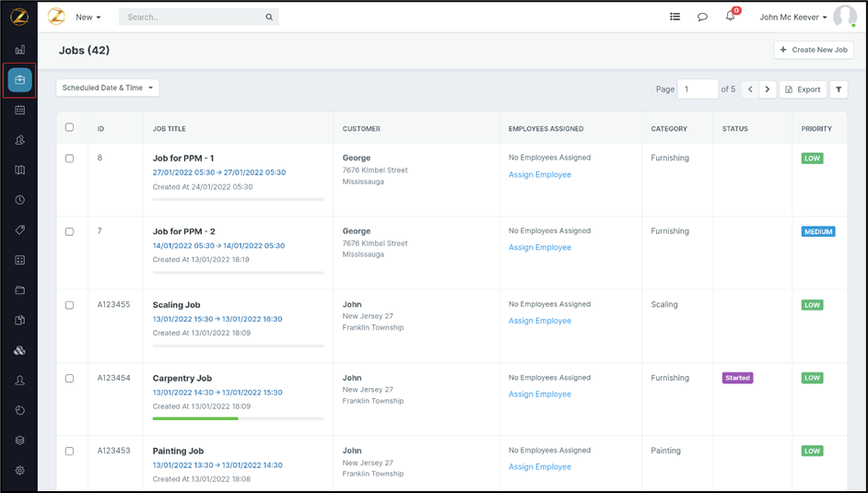Select the checkbox for Scaling Job
Screen dimensions: 868x493
pyautogui.click(x=69, y=305)
